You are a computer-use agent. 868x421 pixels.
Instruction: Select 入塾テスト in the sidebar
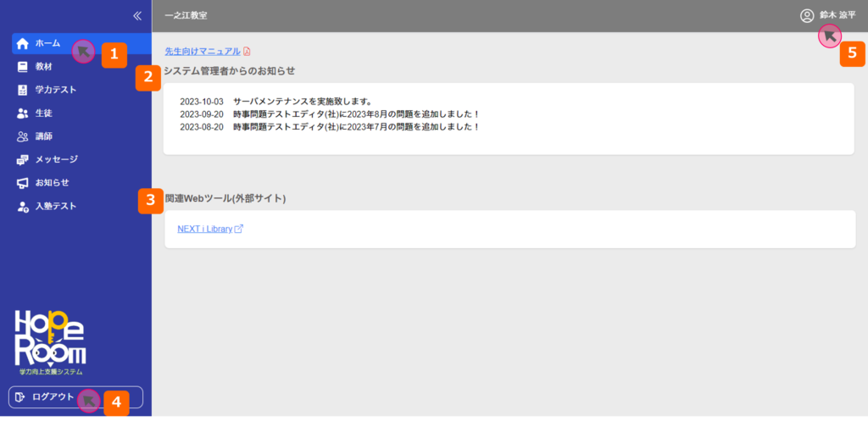56,206
